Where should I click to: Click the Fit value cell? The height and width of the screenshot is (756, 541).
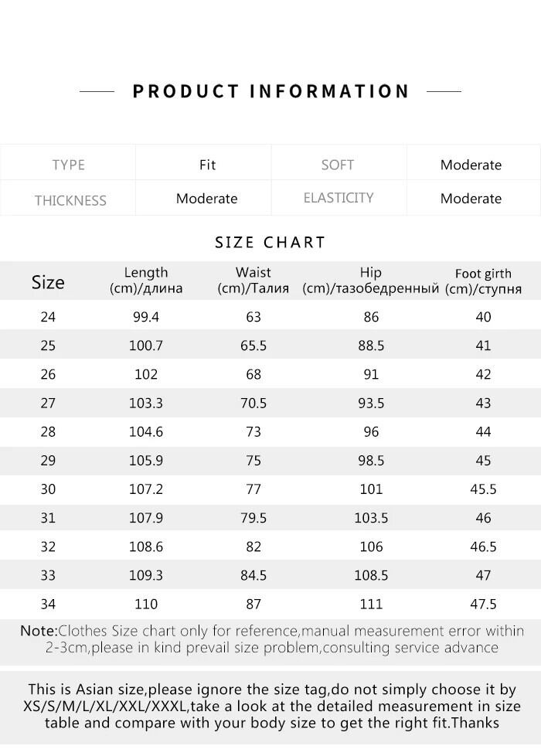click(x=207, y=165)
